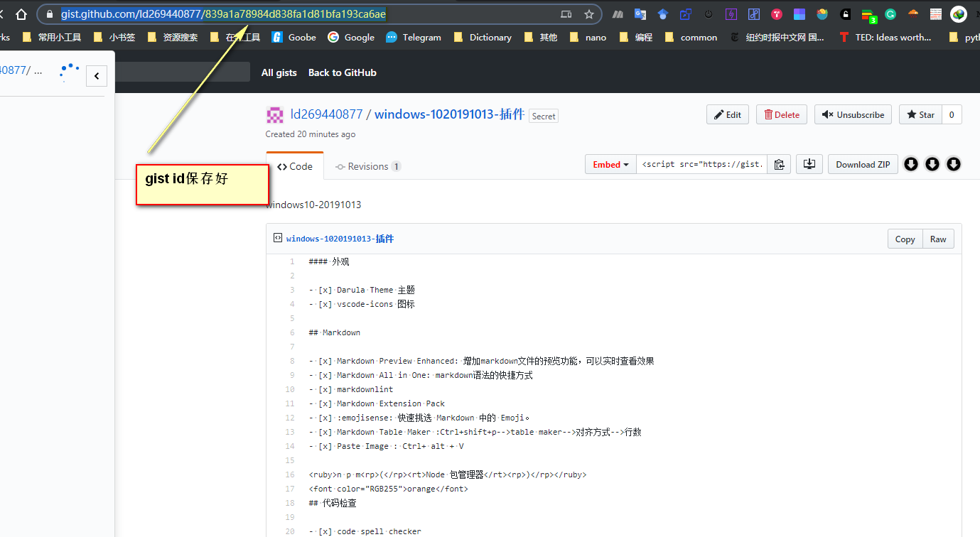The image size is (980, 537).
Task: Click the Internet Download Manager extension icon
Action: tap(959, 14)
